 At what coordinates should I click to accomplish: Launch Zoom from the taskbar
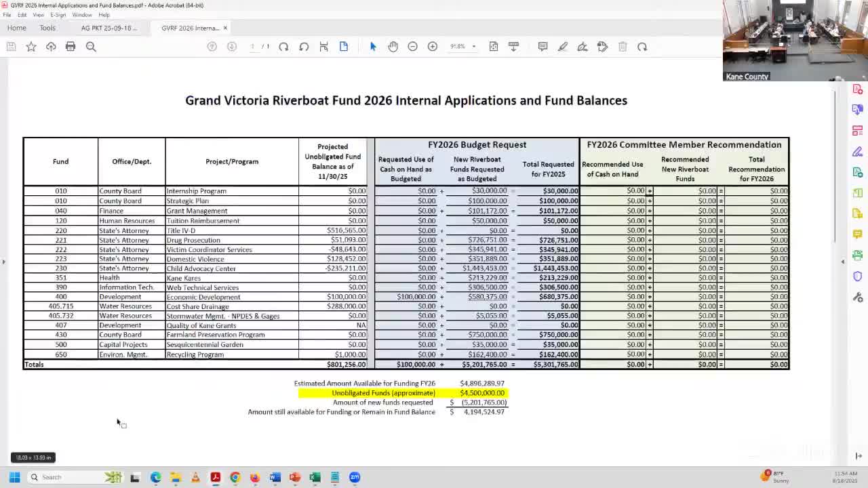coord(355,477)
